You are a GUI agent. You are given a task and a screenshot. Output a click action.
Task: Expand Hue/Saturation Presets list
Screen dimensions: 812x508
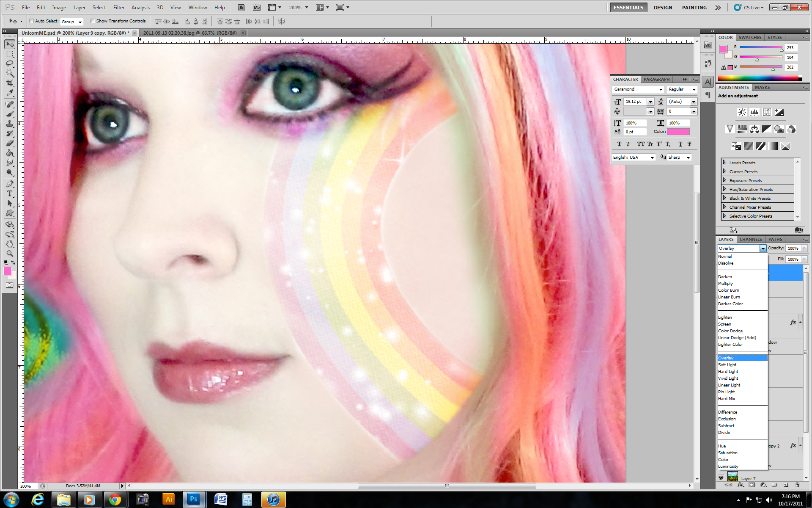click(x=724, y=189)
